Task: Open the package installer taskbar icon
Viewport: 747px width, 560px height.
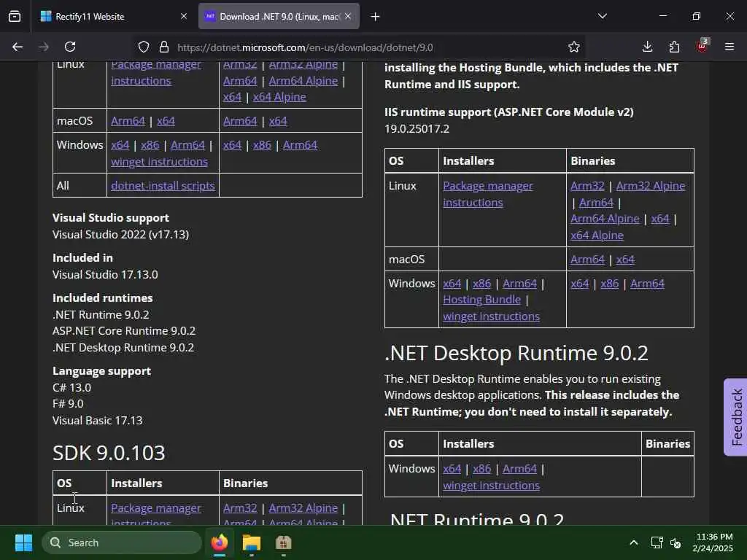Action: pos(284,542)
